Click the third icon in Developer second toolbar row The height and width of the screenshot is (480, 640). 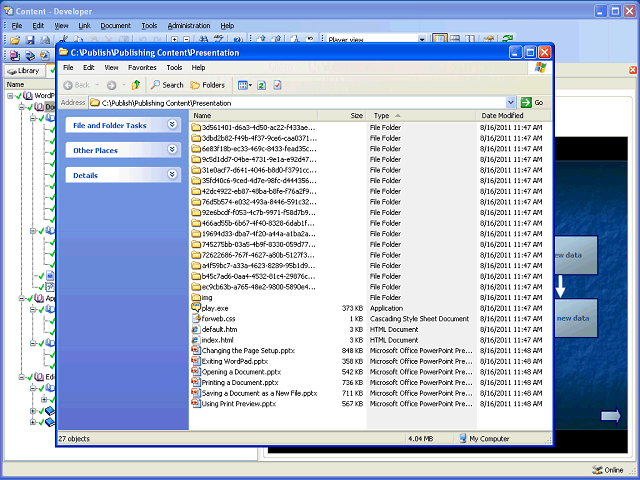(44, 55)
